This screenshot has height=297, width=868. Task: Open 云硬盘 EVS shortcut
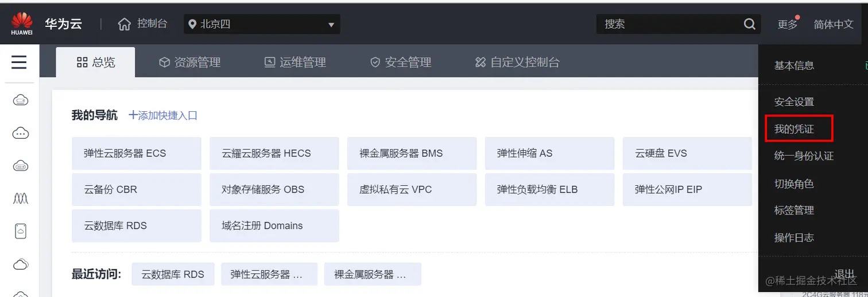687,153
